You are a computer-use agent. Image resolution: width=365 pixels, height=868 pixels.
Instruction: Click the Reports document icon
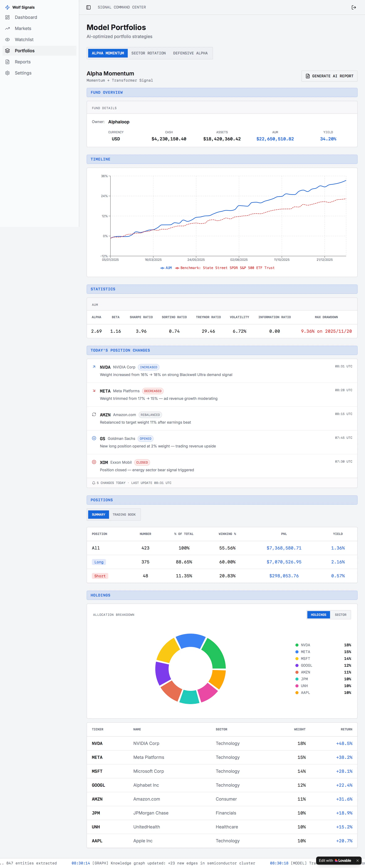pyautogui.click(x=7, y=62)
